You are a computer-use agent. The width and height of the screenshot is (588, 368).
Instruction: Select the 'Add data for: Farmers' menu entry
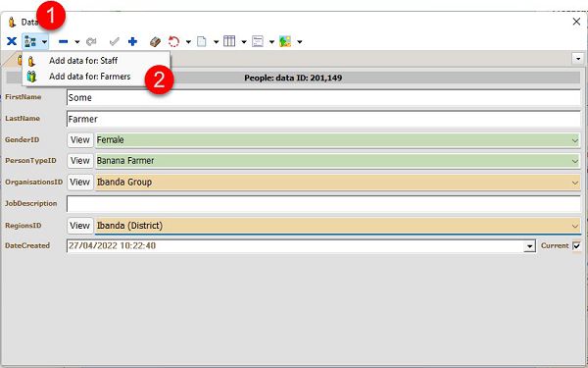point(96,77)
